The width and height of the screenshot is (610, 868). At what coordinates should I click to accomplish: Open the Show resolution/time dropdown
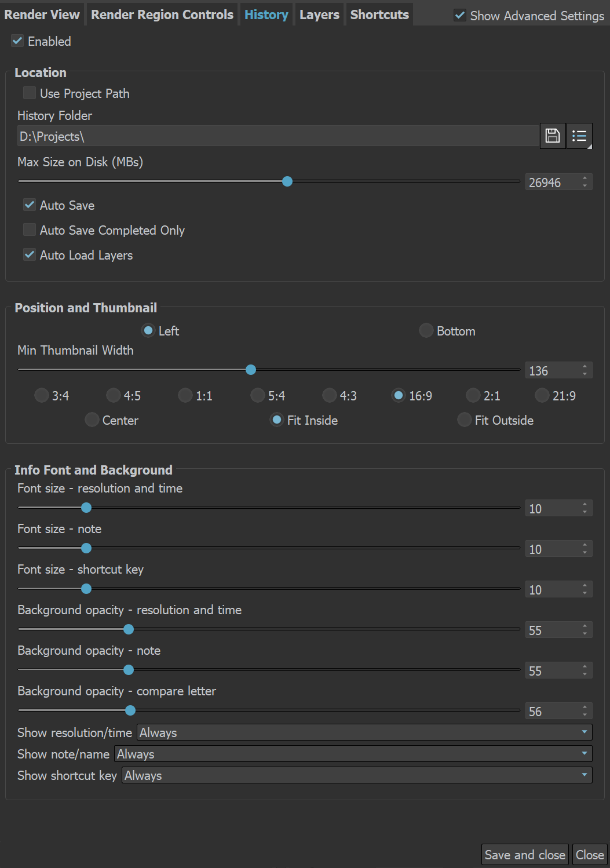tap(363, 732)
